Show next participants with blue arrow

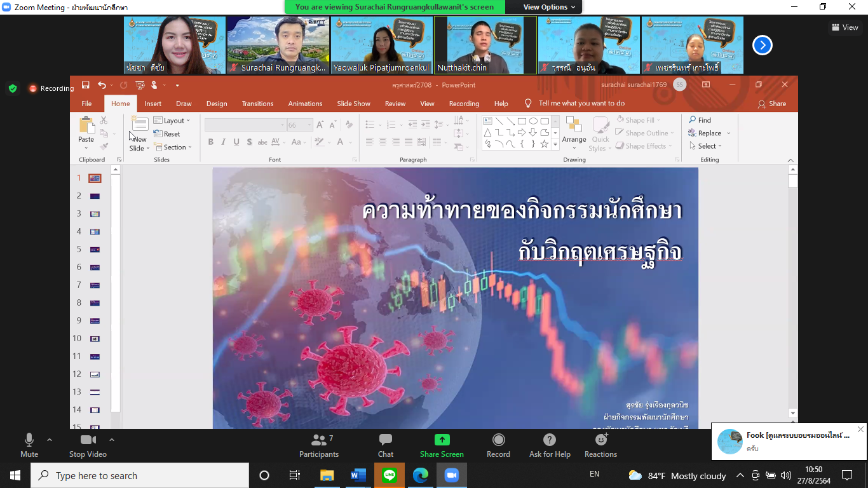coord(763,45)
